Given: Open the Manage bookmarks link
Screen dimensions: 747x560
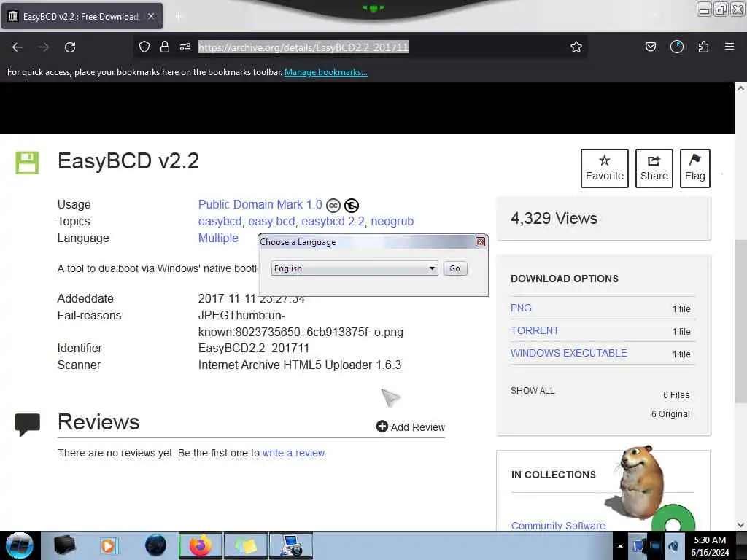Looking at the screenshot, I should pyautogui.click(x=326, y=72).
